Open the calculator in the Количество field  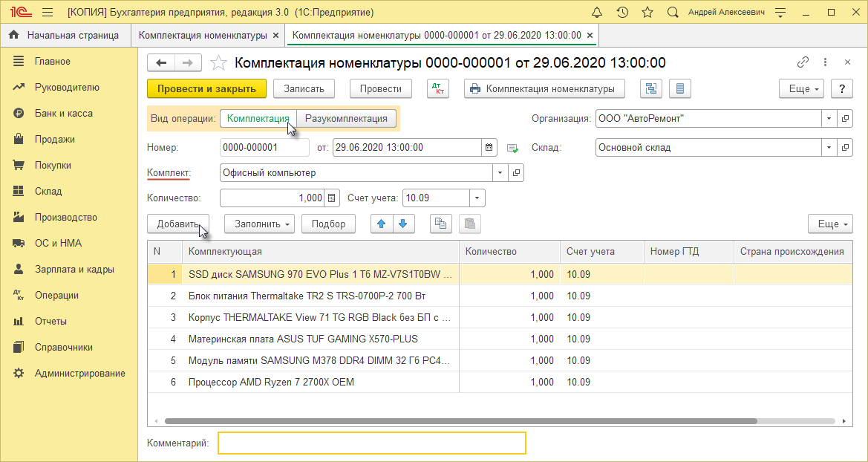pos(332,198)
